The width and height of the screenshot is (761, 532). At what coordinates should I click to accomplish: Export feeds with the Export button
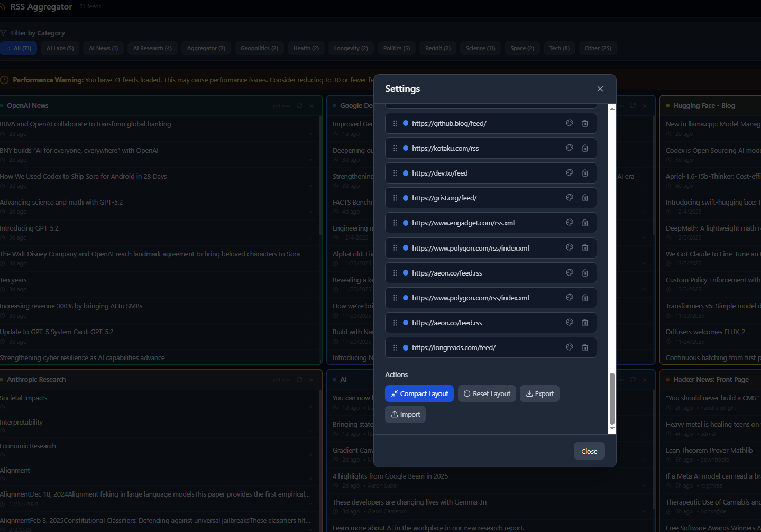click(x=539, y=393)
